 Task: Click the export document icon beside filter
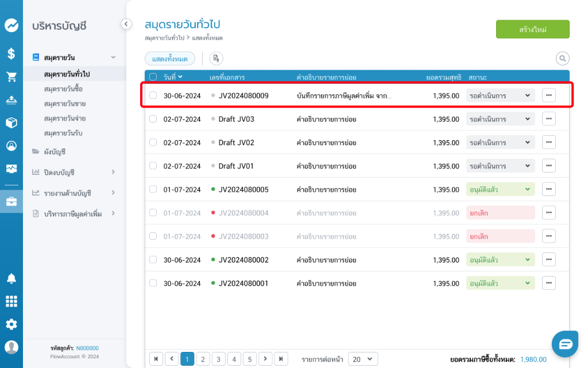click(216, 58)
